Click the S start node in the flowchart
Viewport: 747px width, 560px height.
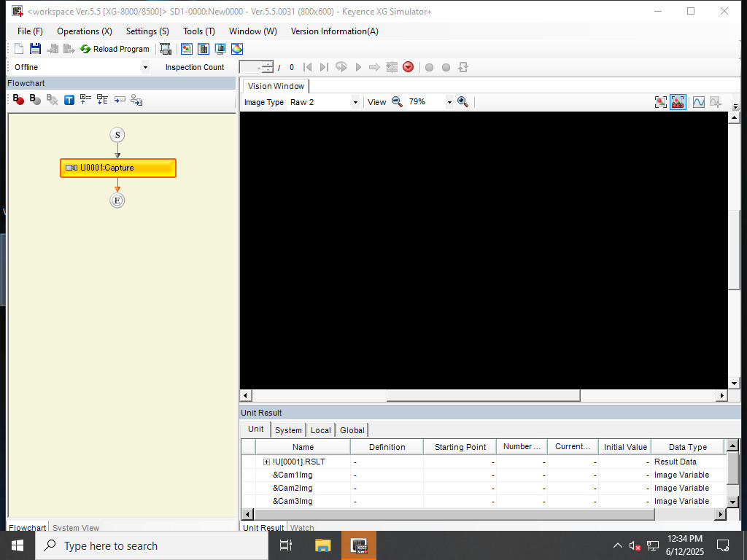[x=117, y=135]
